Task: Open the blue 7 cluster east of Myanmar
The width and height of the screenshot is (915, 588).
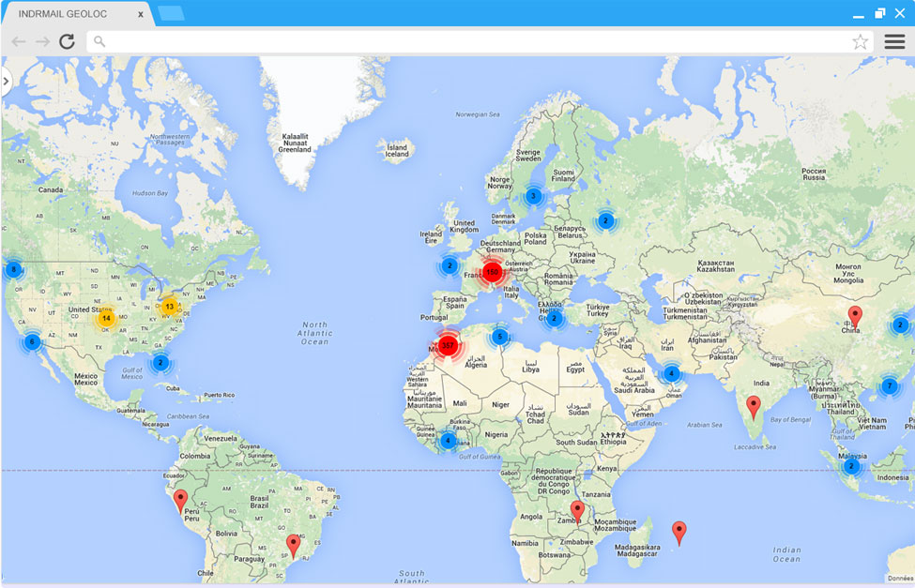Action: [890, 385]
